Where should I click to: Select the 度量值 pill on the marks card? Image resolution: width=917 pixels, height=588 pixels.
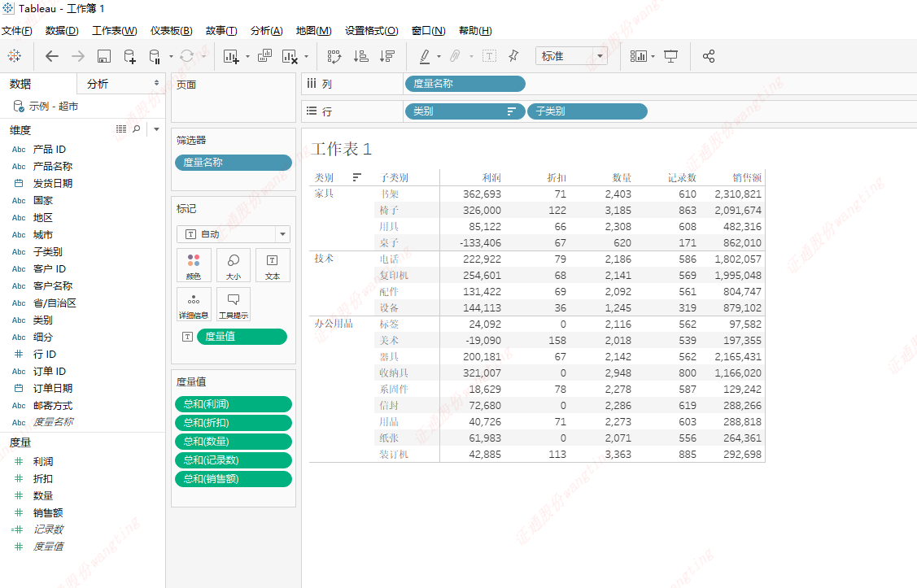click(242, 337)
